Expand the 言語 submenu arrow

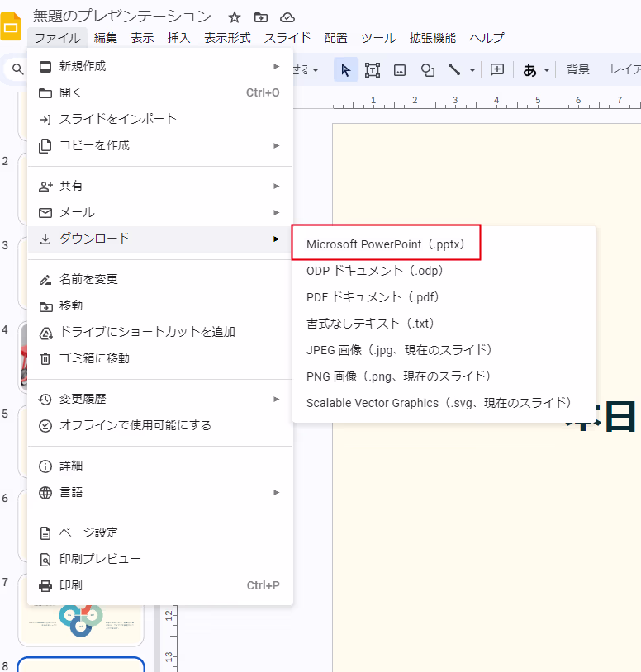(277, 492)
